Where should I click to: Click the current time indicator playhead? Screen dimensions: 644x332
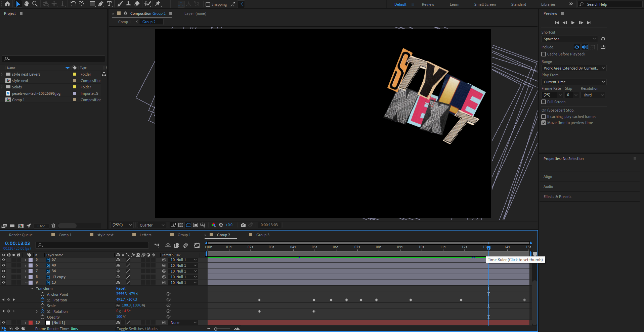(488, 248)
